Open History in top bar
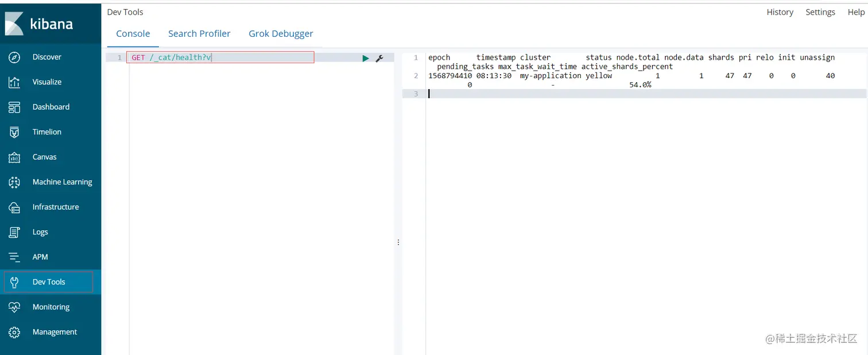Image resolution: width=868 pixels, height=355 pixels. tap(780, 12)
